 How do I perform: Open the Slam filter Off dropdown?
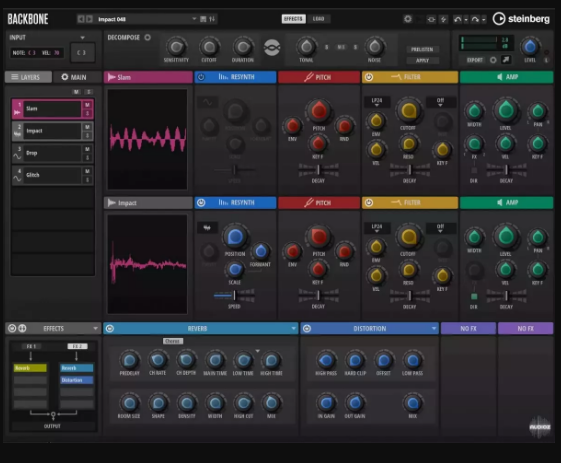coord(440,102)
